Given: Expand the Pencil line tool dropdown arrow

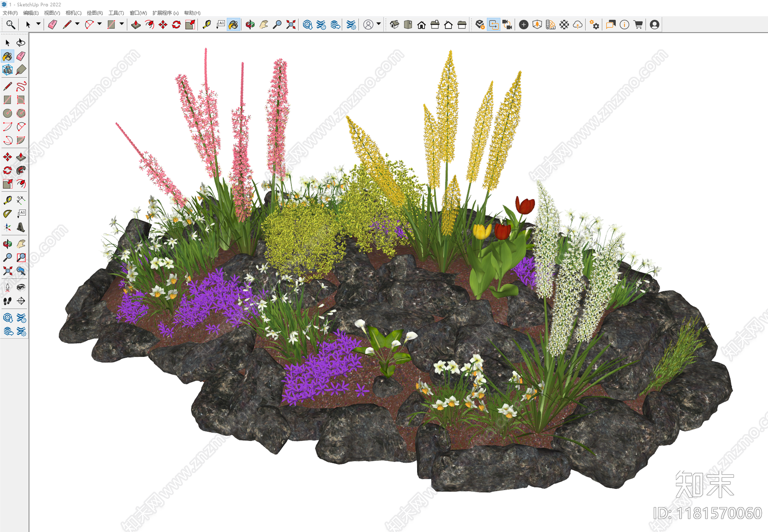Looking at the screenshot, I should (x=77, y=24).
